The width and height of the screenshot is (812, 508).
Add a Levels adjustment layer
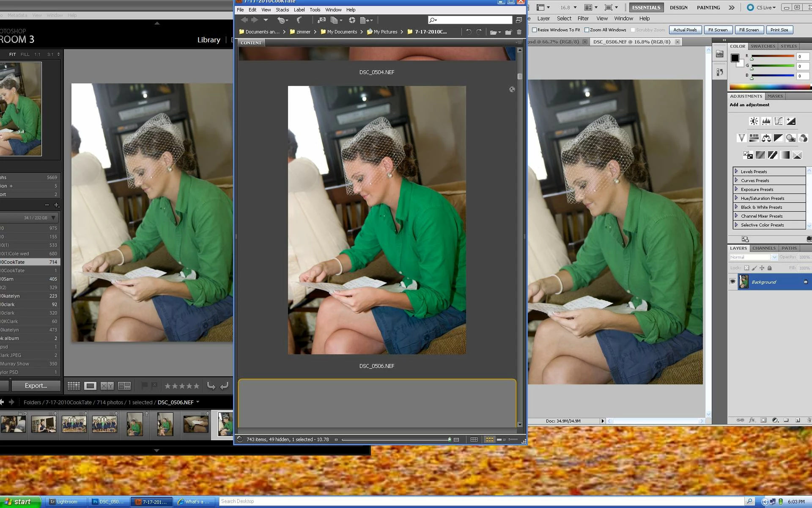click(x=766, y=121)
